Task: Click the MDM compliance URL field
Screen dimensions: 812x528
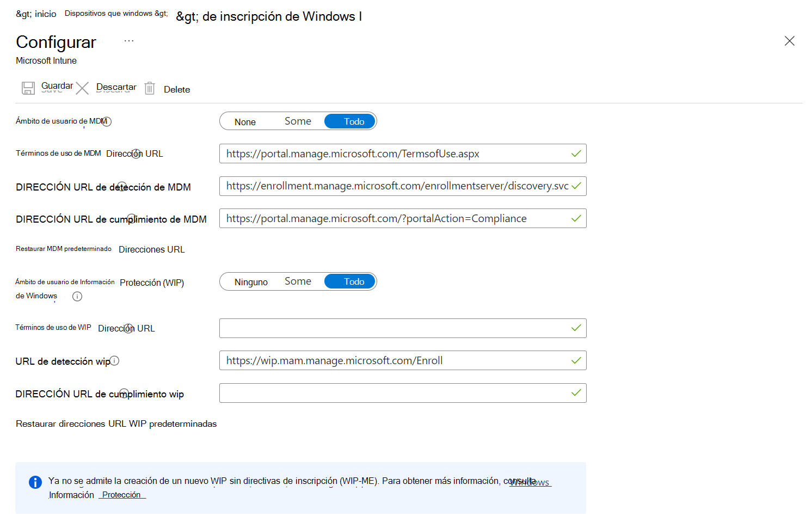Action: coord(403,218)
